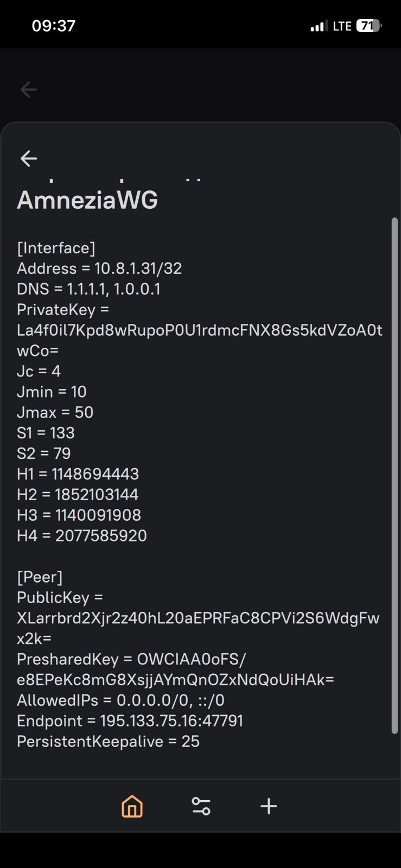
Task: Tap the Jmax = 50 line
Action: point(55,412)
